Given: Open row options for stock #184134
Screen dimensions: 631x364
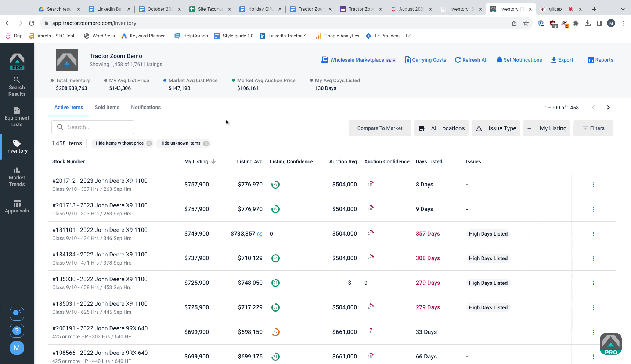Looking at the screenshot, I should [x=593, y=258].
